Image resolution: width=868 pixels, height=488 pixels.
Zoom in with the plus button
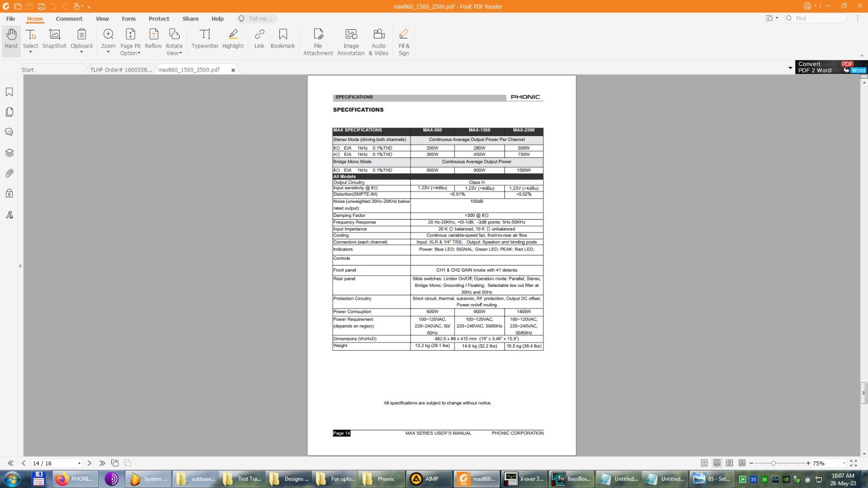coord(808,463)
